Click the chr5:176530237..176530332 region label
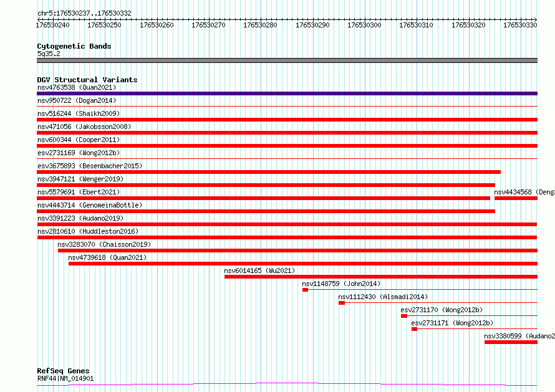This screenshot has height=392, width=555. (84, 13)
